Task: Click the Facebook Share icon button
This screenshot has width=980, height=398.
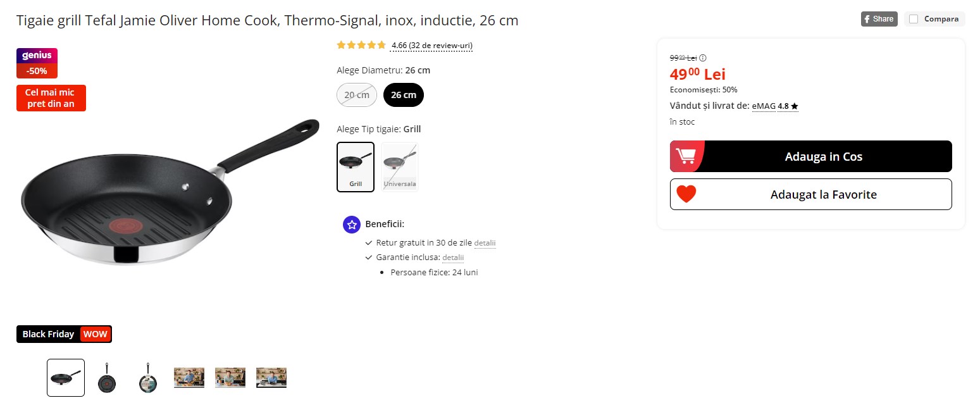Action: (x=879, y=19)
